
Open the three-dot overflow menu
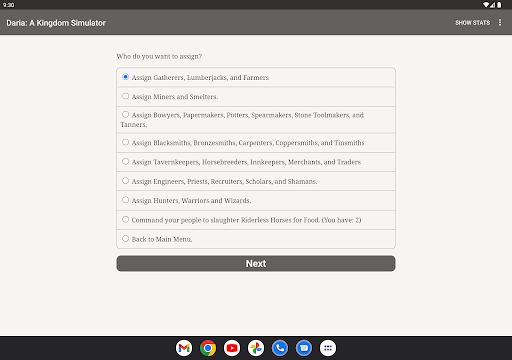[x=500, y=22]
